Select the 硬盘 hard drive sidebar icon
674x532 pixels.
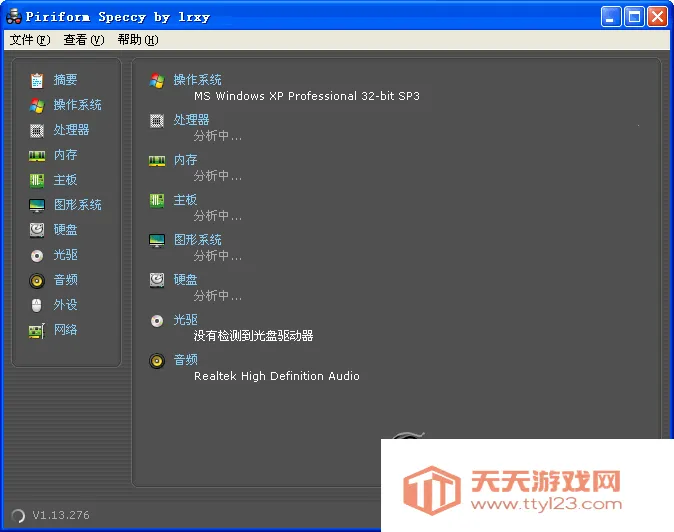click(x=37, y=230)
